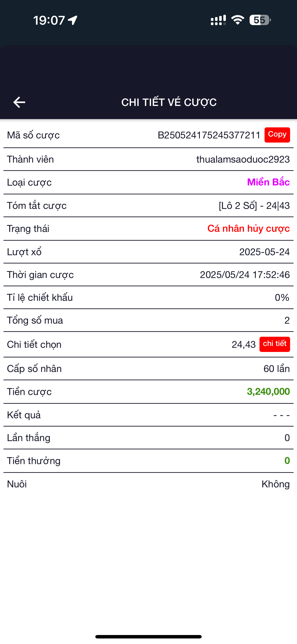The image size is (297, 644).
Task: Tap the clock showing 19:07
Action: pos(49,20)
